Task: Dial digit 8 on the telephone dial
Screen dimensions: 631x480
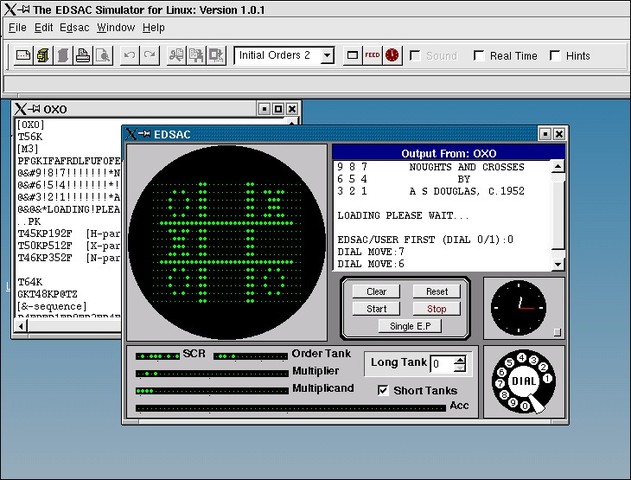Action: (x=504, y=395)
